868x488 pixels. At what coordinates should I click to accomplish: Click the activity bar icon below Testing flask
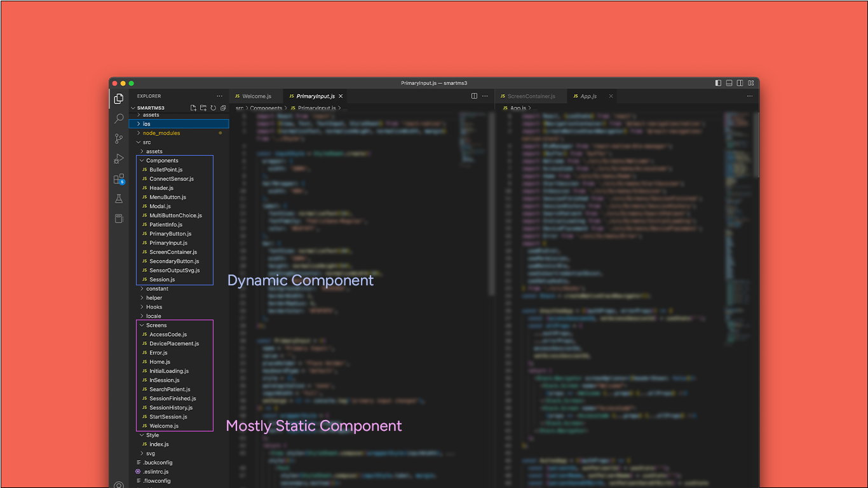[118, 219]
